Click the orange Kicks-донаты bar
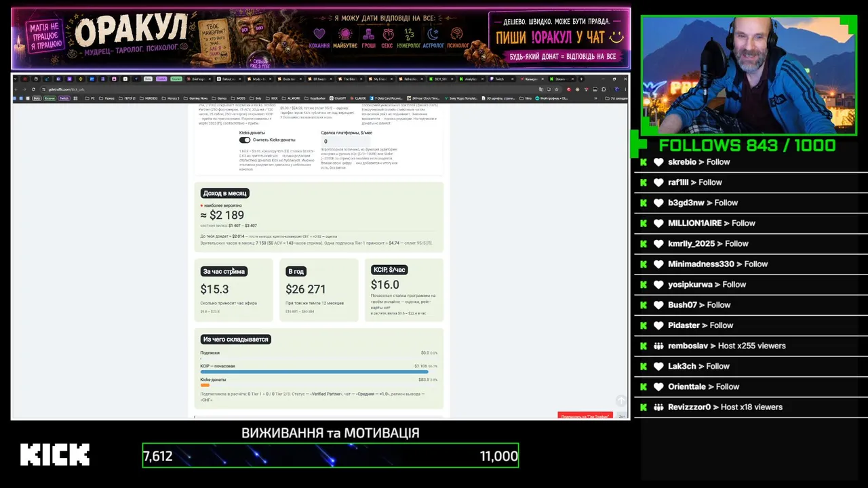The image size is (868, 488). pos(205,386)
